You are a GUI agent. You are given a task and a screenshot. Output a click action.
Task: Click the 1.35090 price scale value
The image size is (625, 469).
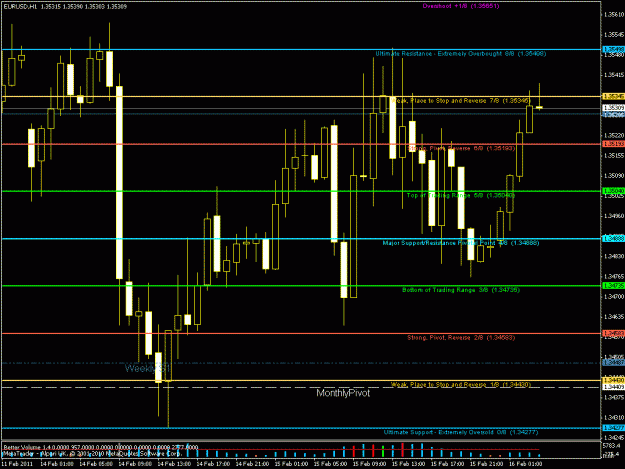614,175
